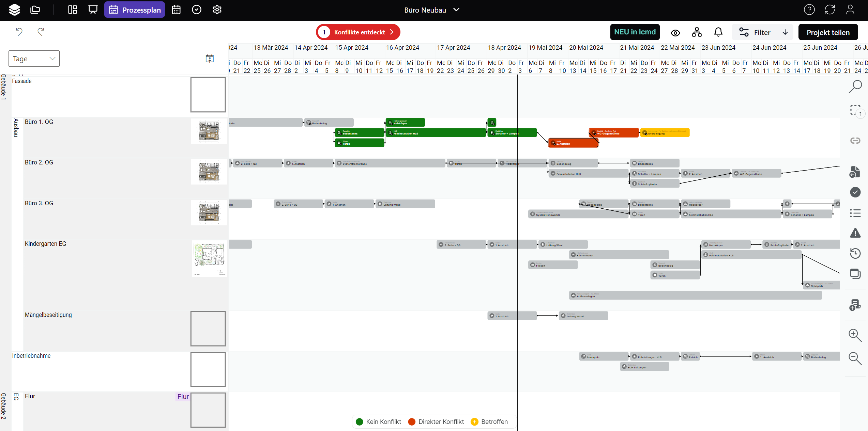This screenshot has width=868, height=431.
Task: Click the redo arrow icon
Action: tap(41, 32)
